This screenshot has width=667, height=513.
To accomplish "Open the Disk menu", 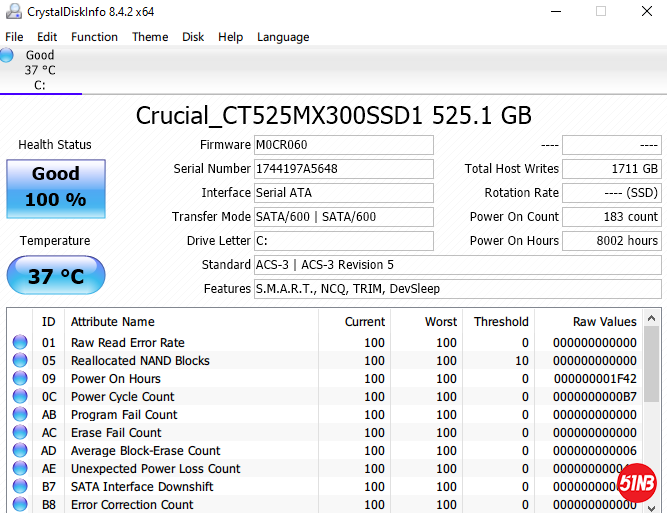I will point(193,37).
